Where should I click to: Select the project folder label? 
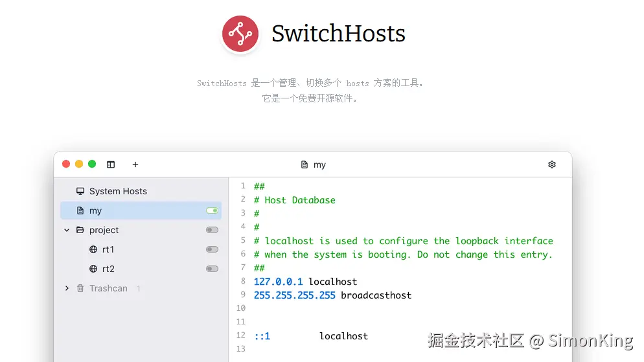104,231
